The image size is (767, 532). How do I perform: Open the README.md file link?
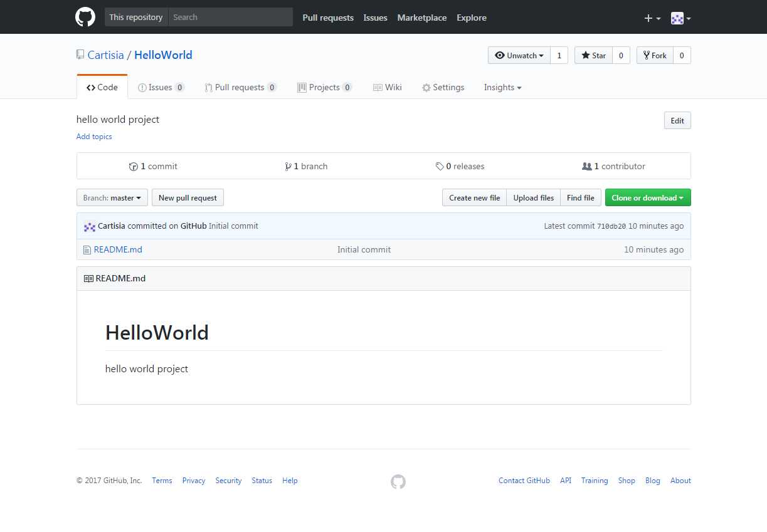(x=118, y=249)
